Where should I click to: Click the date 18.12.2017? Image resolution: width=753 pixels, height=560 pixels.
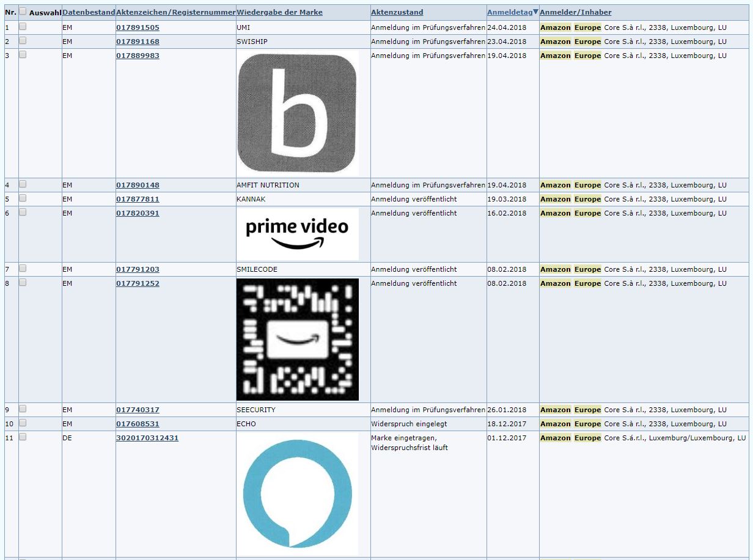tap(507, 424)
